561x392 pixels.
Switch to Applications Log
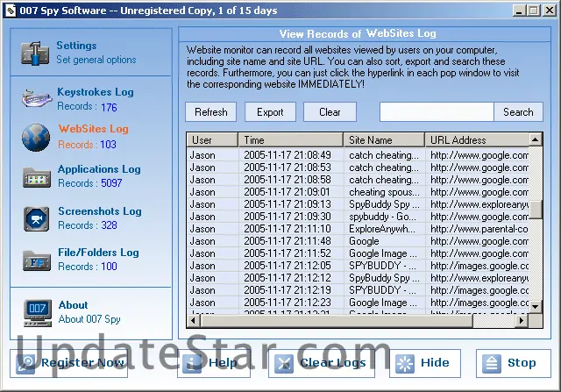pos(99,169)
